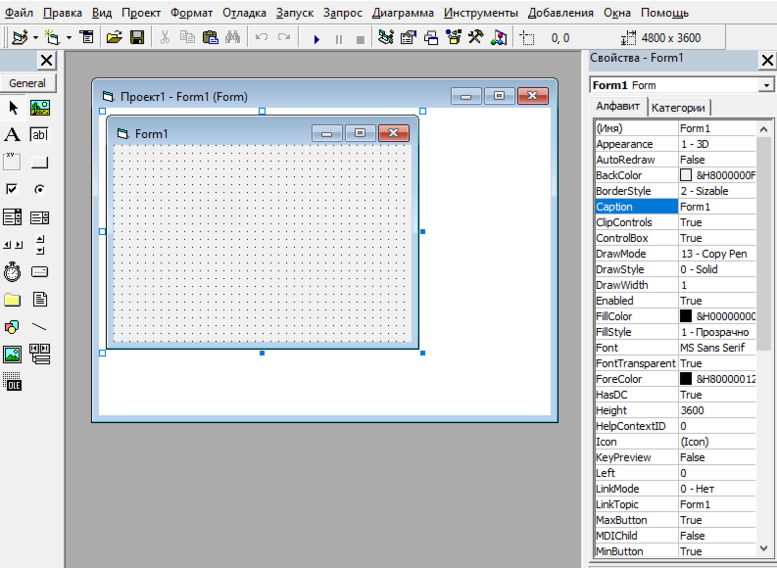Show the Toolbox via hammer icon

476,37
